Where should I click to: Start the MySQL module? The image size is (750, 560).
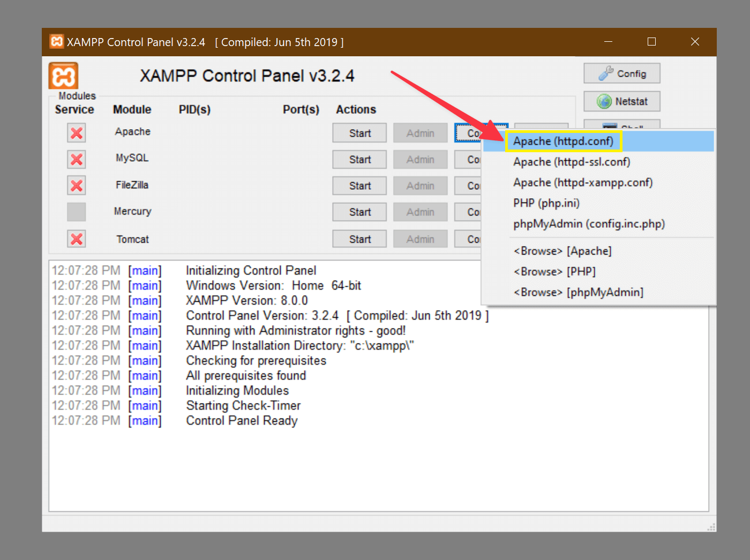point(359,159)
